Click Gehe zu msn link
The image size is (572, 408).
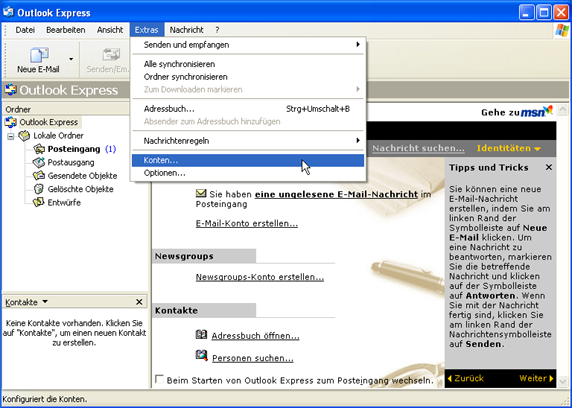517,111
